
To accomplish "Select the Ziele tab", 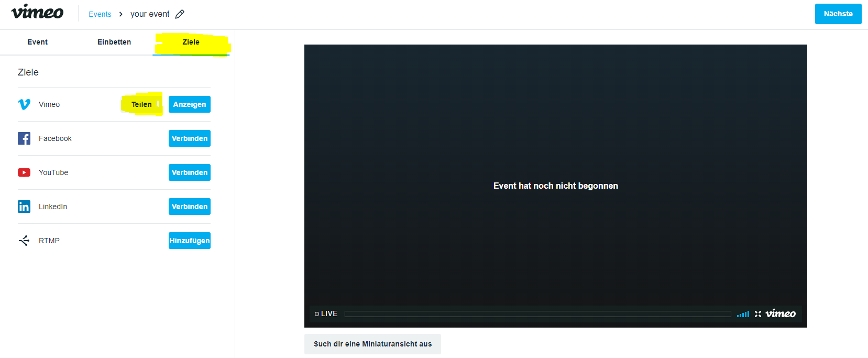I will [191, 42].
